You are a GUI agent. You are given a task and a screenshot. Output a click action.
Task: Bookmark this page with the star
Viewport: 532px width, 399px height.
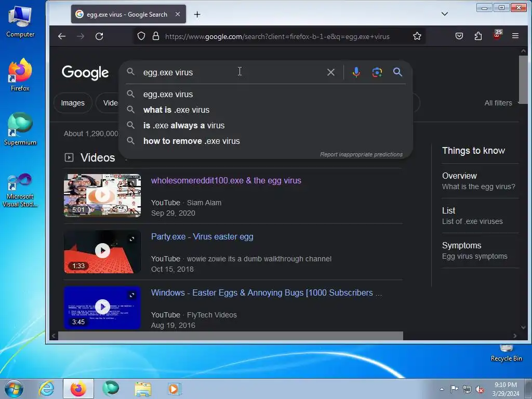(417, 36)
